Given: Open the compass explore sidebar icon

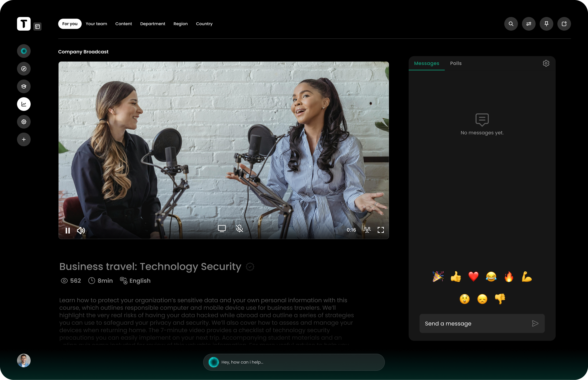Looking at the screenshot, I should point(24,69).
